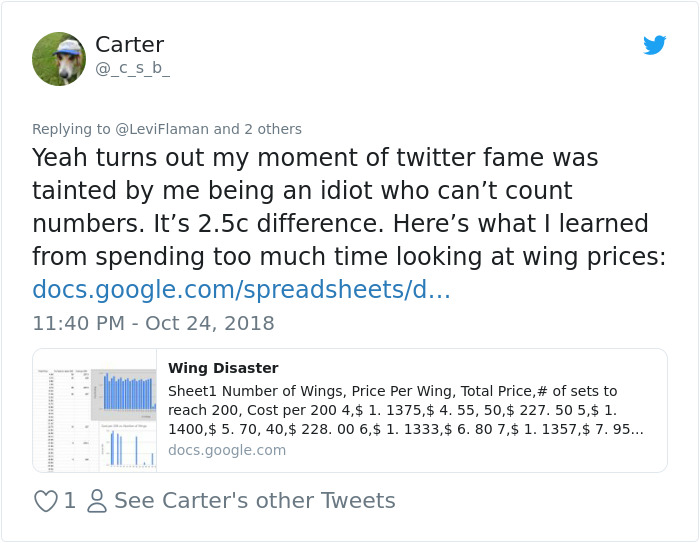Click the person silhouette icon
The height and width of the screenshot is (543, 700).
[x=97, y=500]
